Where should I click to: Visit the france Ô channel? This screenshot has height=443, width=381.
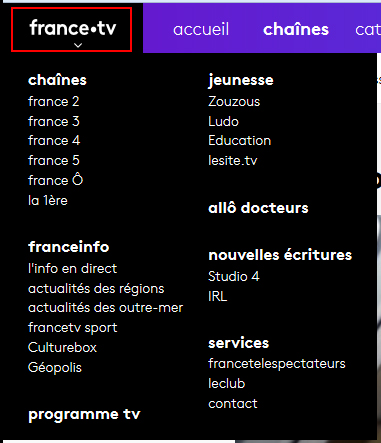coord(55,180)
